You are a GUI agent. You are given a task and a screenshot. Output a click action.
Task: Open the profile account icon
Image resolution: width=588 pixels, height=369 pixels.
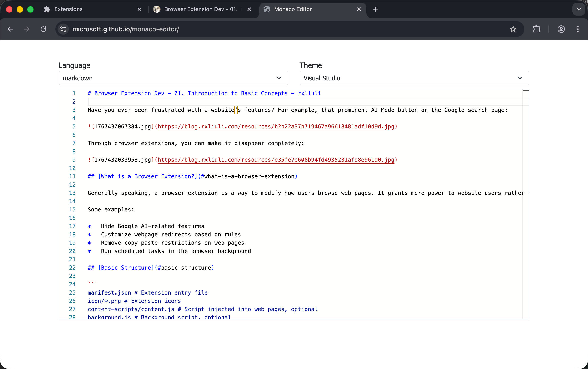(561, 29)
